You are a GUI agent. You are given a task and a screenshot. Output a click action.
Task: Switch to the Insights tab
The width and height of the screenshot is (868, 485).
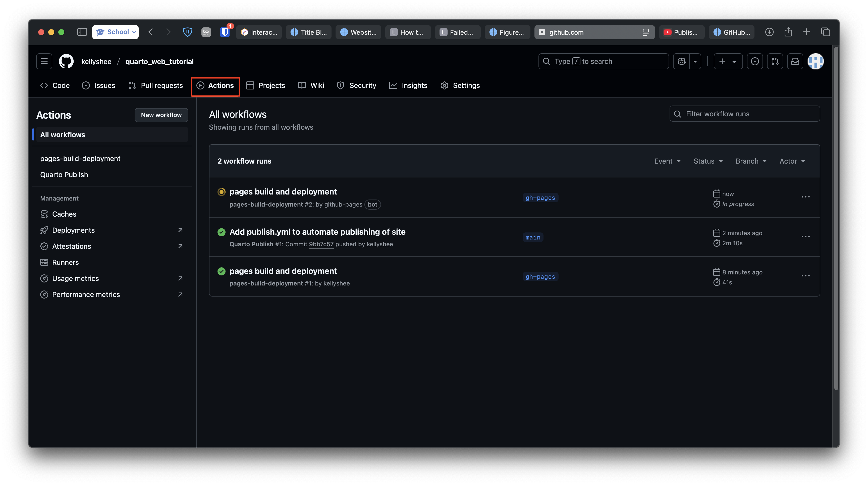408,86
